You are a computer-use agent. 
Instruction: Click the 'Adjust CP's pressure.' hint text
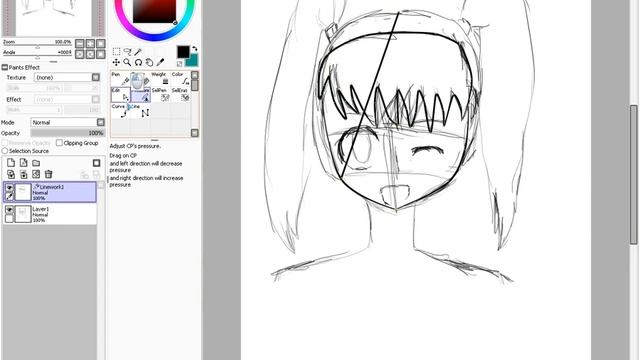pos(135,146)
